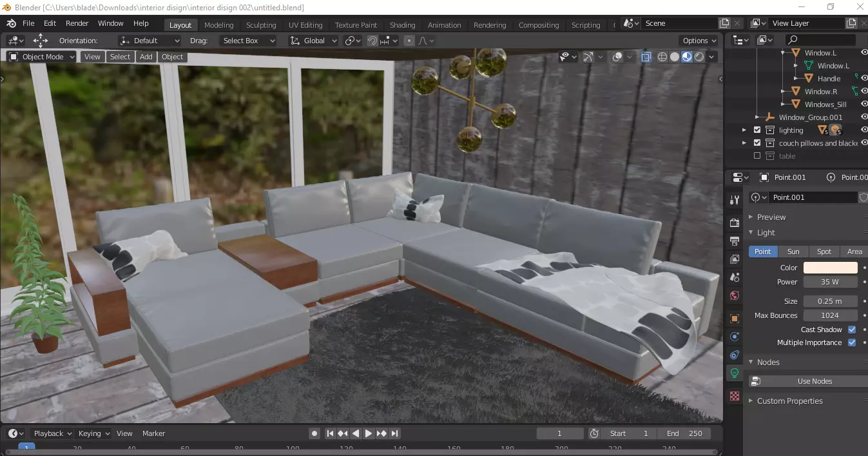Open the editor type selector in the viewport header
Image resolution: width=868 pixels, height=456 pixels.
pos(15,40)
